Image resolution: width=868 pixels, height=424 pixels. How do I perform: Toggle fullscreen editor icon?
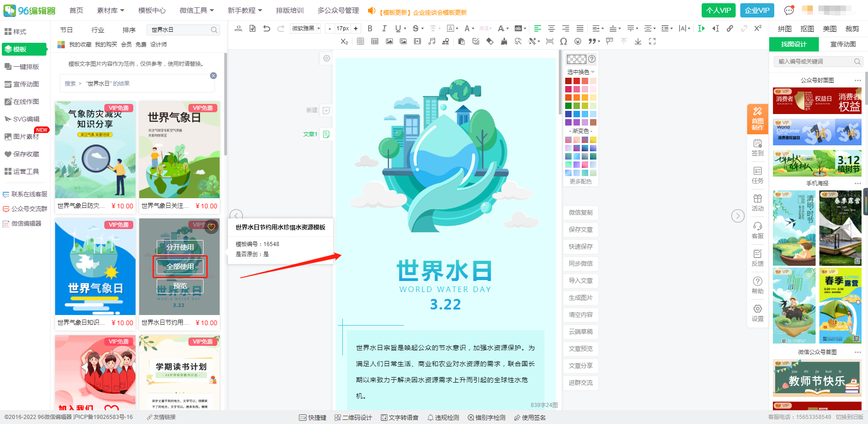click(x=652, y=41)
